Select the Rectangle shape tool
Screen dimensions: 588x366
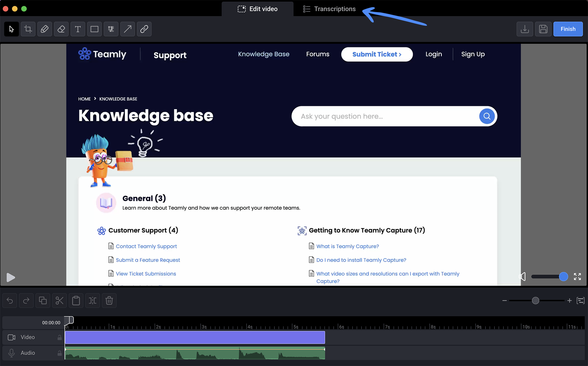(94, 29)
